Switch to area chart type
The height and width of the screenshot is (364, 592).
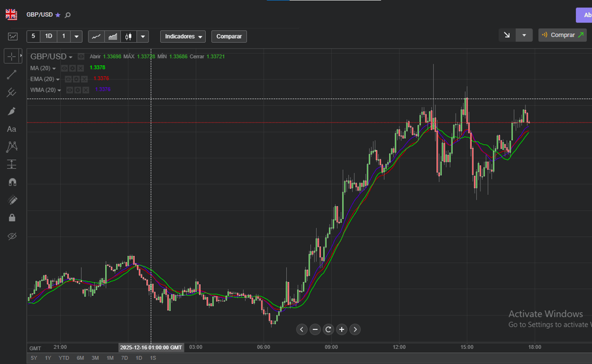click(x=113, y=36)
